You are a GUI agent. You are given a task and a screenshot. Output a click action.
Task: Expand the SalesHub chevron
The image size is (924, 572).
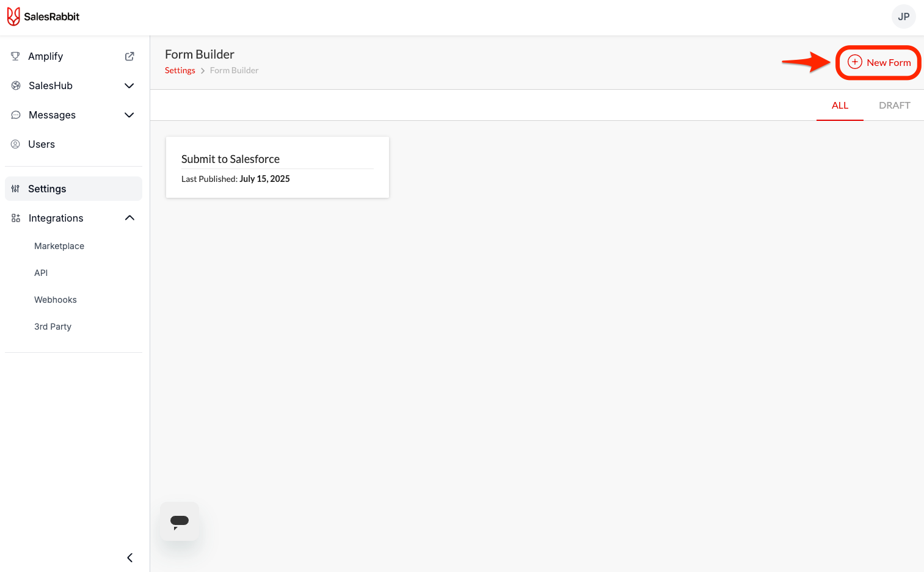pyautogui.click(x=129, y=85)
